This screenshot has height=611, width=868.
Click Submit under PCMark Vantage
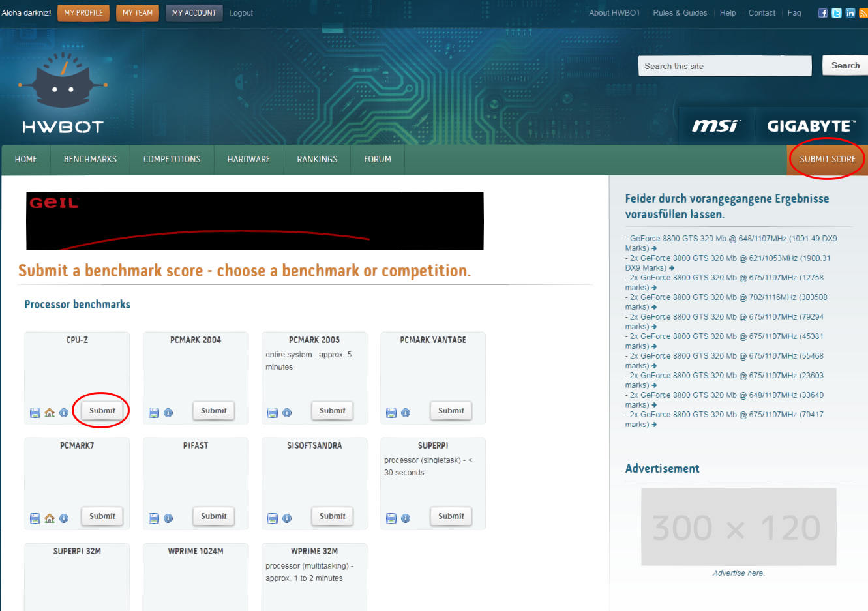(x=451, y=411)
